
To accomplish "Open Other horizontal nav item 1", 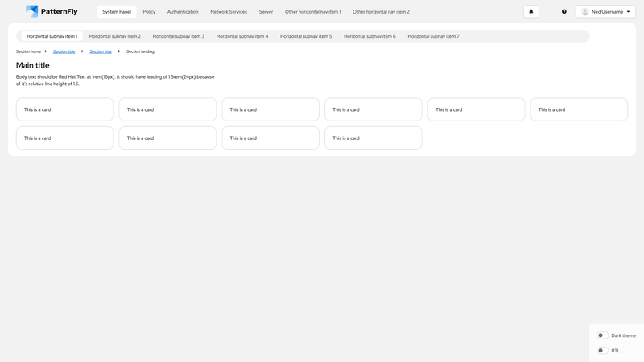I will 313,11.
